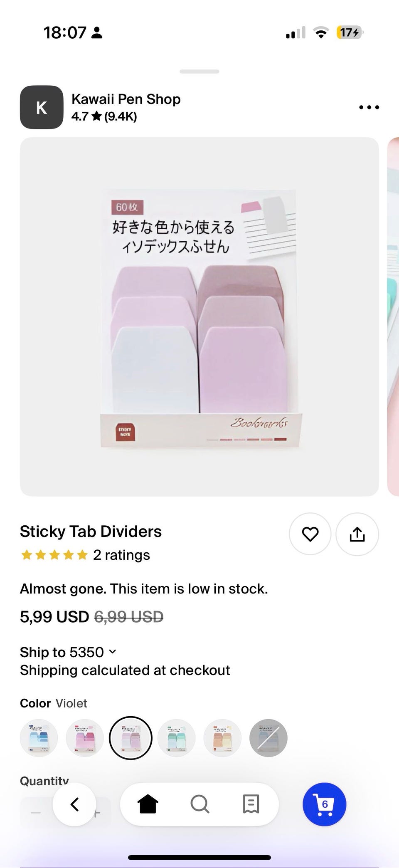
Task: Tap the heart icon to favorite item
Action: (310, 534)
